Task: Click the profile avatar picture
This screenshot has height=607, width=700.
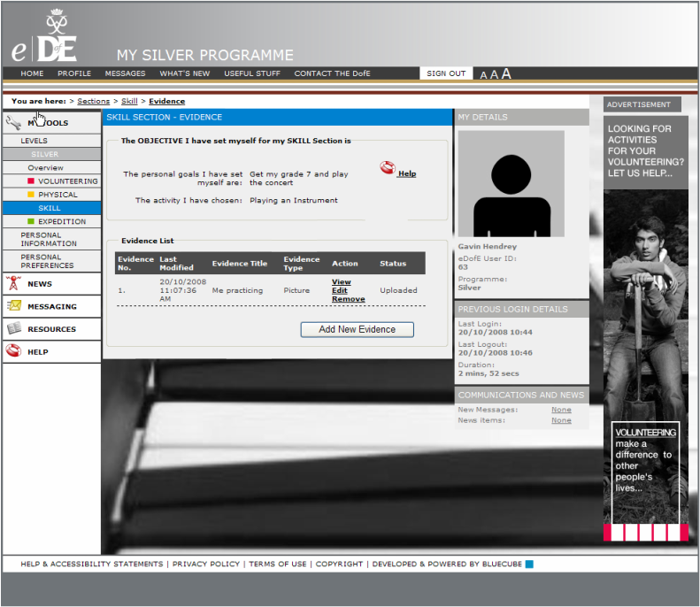Action: coord(511,184)
